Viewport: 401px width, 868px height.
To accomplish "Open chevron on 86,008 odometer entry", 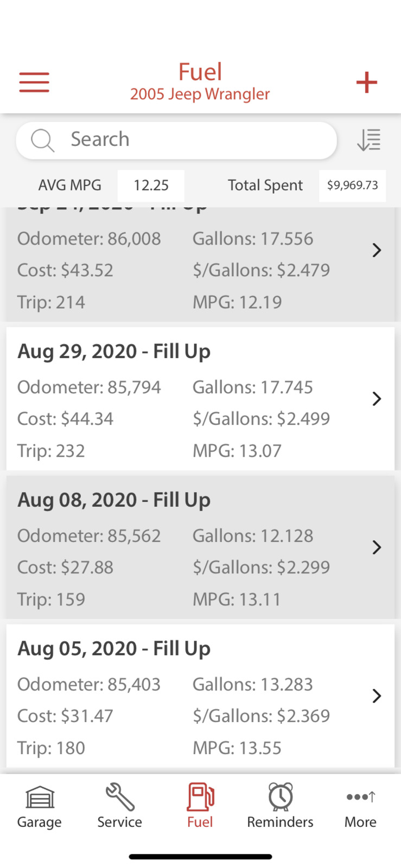I will click(377, 250).
